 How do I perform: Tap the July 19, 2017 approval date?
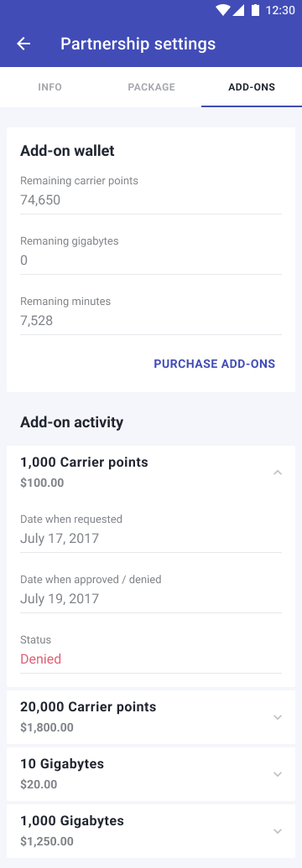(60, 598)
